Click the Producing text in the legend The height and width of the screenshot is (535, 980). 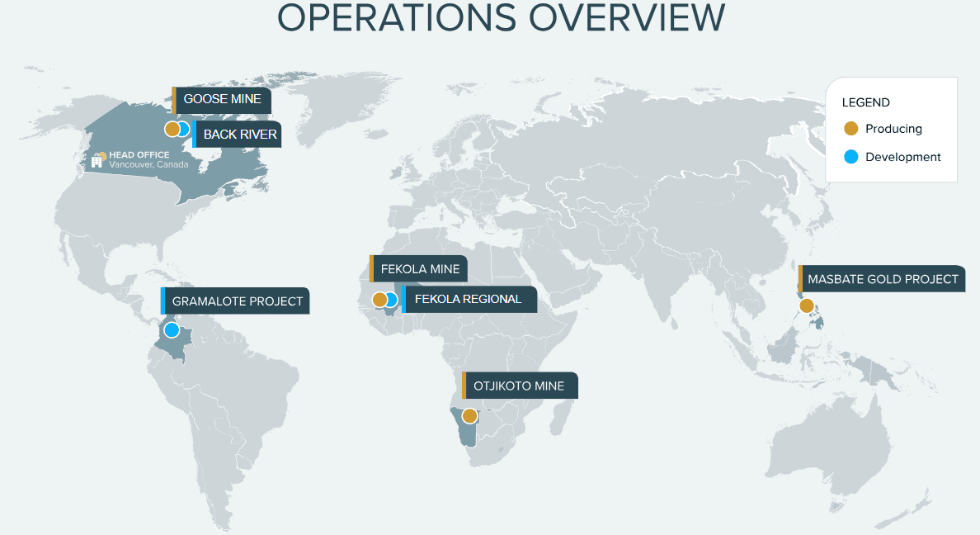(x=893, y=129)
